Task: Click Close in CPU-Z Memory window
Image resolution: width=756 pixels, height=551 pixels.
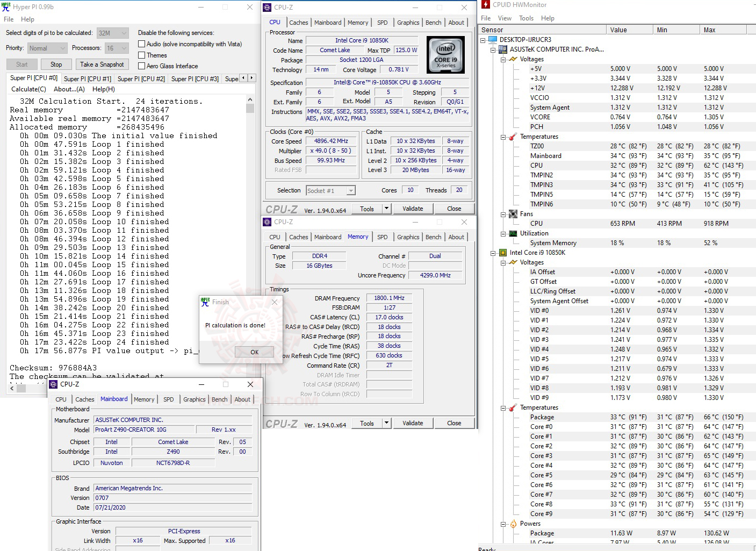Action: (454, 423)
